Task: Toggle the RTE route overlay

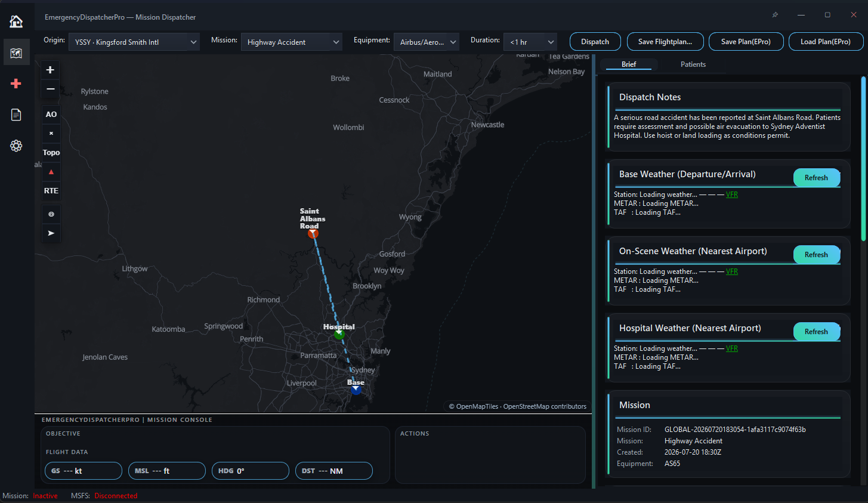Action: 51,191
